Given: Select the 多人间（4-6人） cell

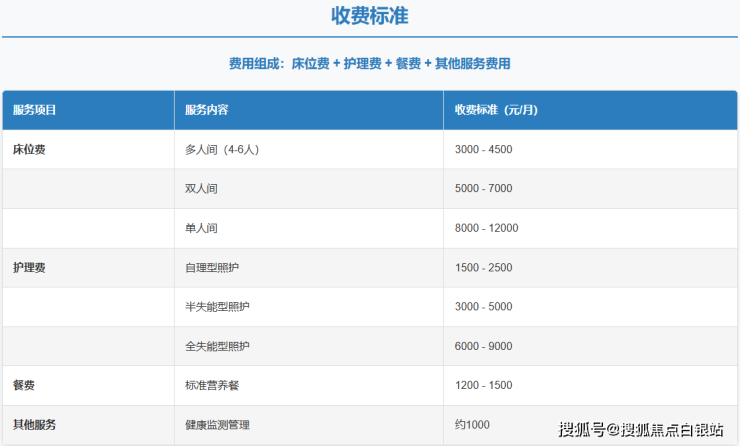Looking at the screenshot, I should click(222, 149).
